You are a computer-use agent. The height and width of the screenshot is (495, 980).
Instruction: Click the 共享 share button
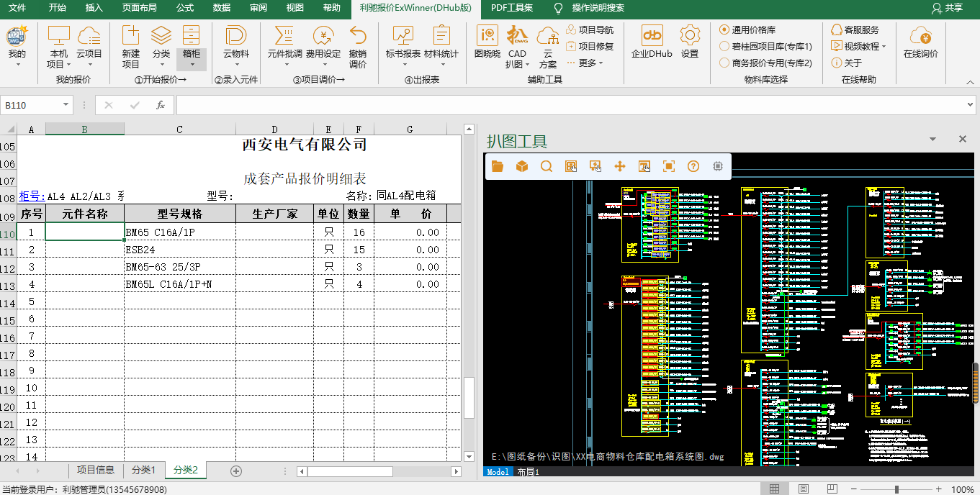[x=947, y=8]
